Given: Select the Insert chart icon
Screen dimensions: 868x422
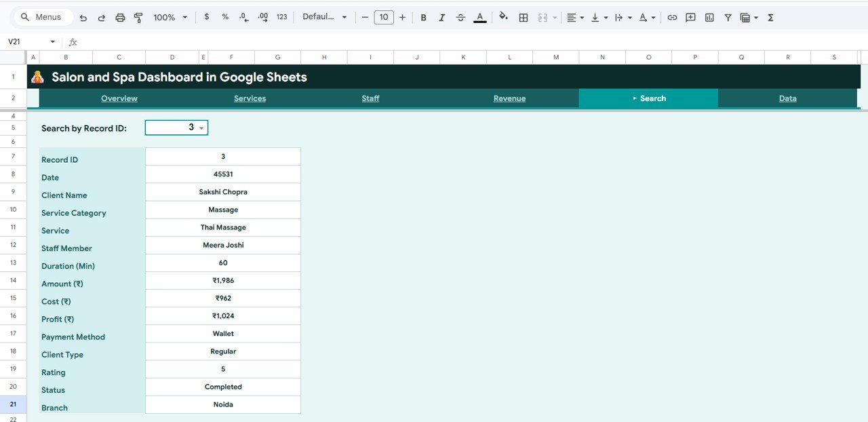Looking at the screenshot, I should click(x=709, y=17).
